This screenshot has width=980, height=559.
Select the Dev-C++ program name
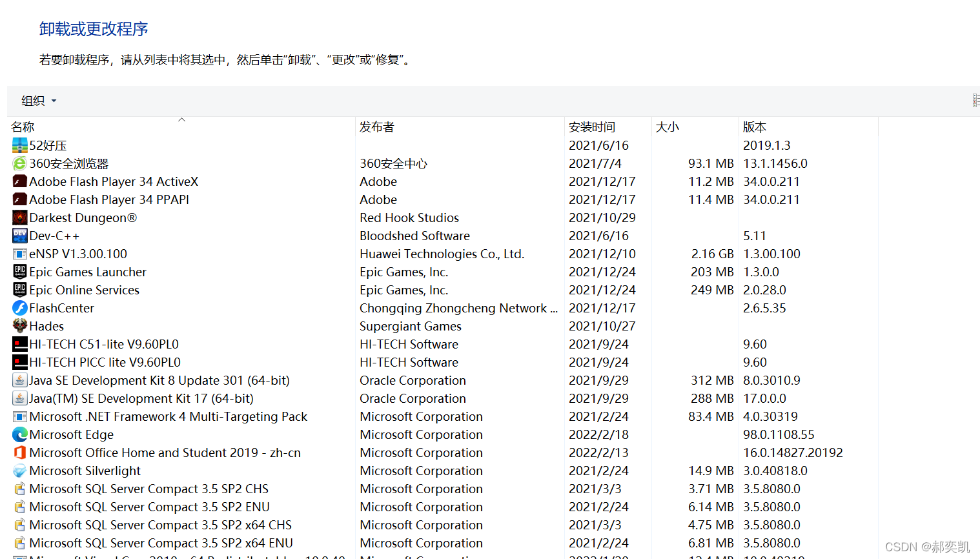(x=54, y=236)
